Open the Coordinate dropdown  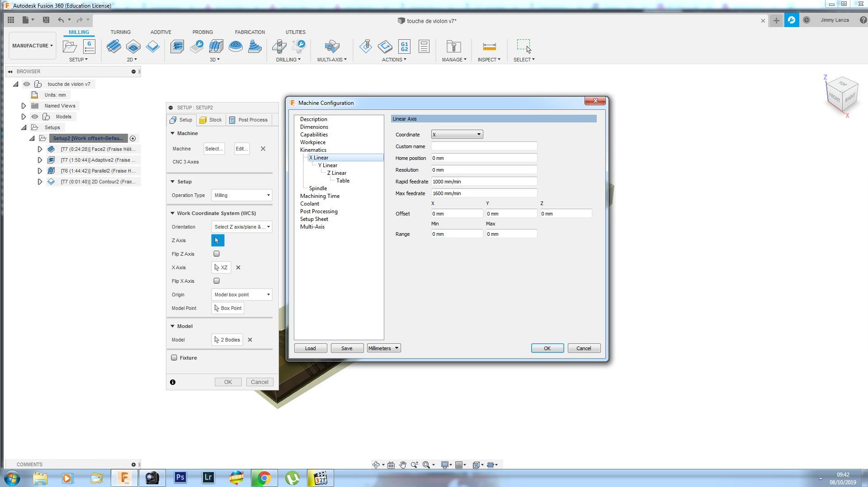pos(457,135)
